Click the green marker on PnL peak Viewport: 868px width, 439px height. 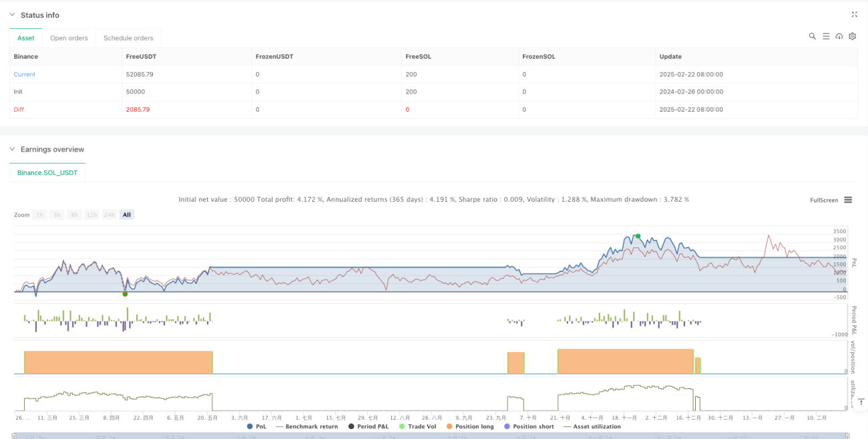tap(638, 236)
